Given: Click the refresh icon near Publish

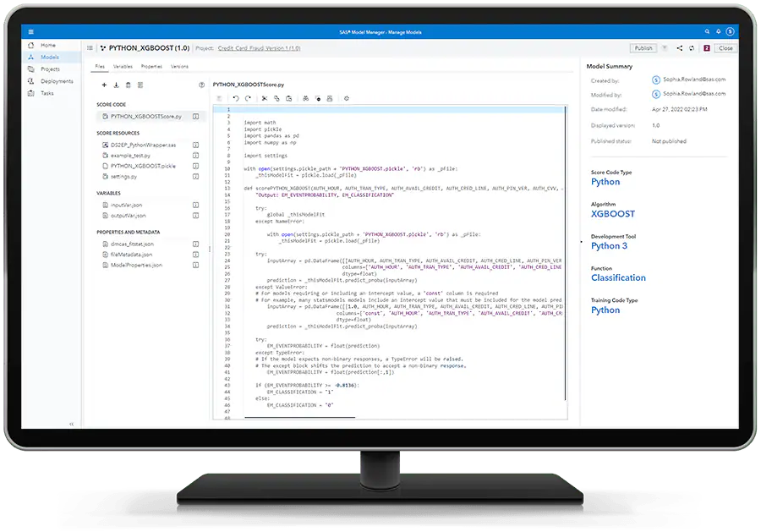Looking at the screenshot, I should (x=692, y=48).
